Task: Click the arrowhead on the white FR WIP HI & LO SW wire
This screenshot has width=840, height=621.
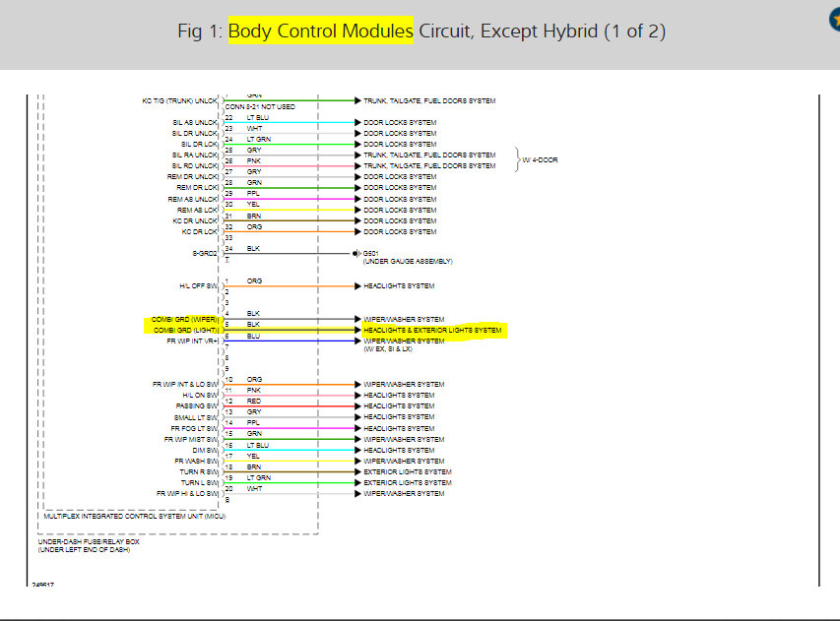Action: [357, 494]
